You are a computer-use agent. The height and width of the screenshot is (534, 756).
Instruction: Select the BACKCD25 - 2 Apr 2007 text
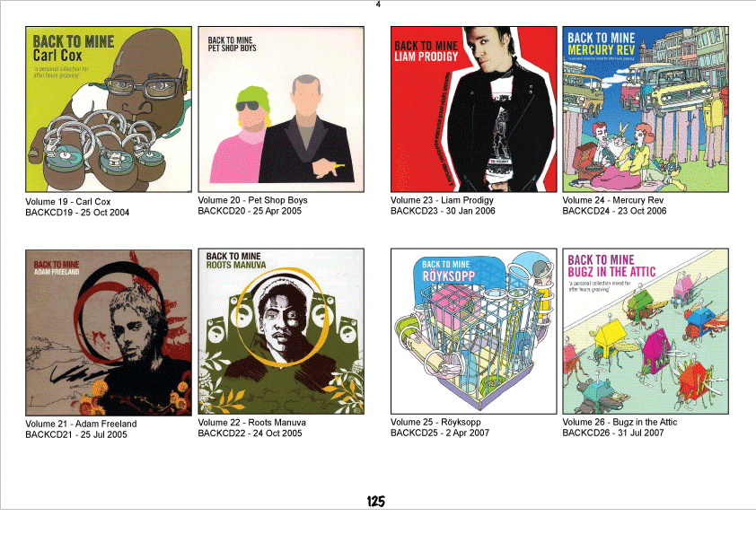point(440,433)
